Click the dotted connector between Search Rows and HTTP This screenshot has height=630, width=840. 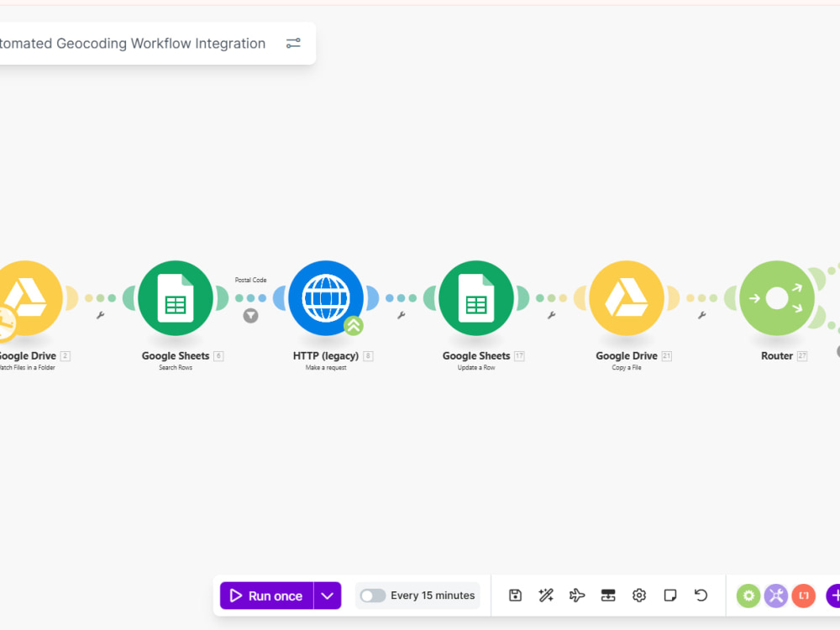coord(250,298)
